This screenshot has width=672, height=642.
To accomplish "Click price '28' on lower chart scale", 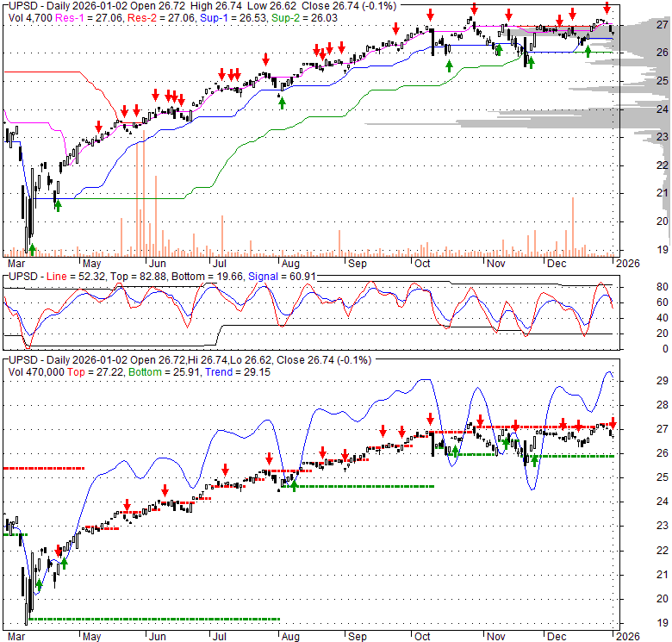I will point(663,404).
